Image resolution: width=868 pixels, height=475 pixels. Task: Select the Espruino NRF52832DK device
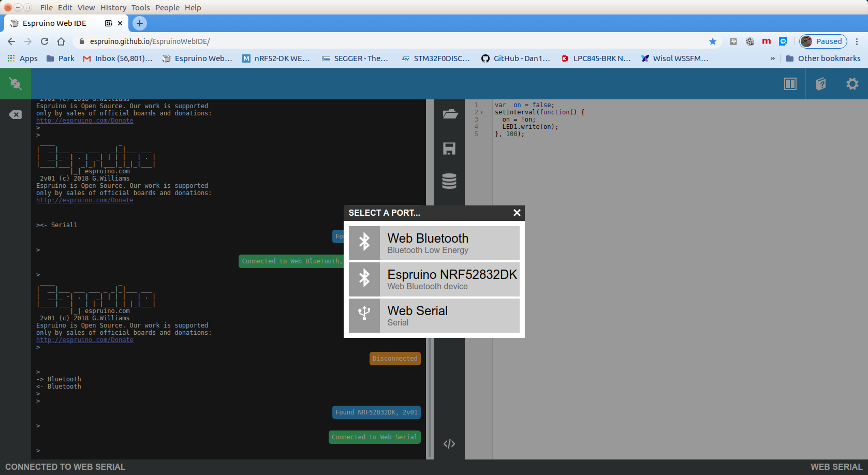point(434,279)
